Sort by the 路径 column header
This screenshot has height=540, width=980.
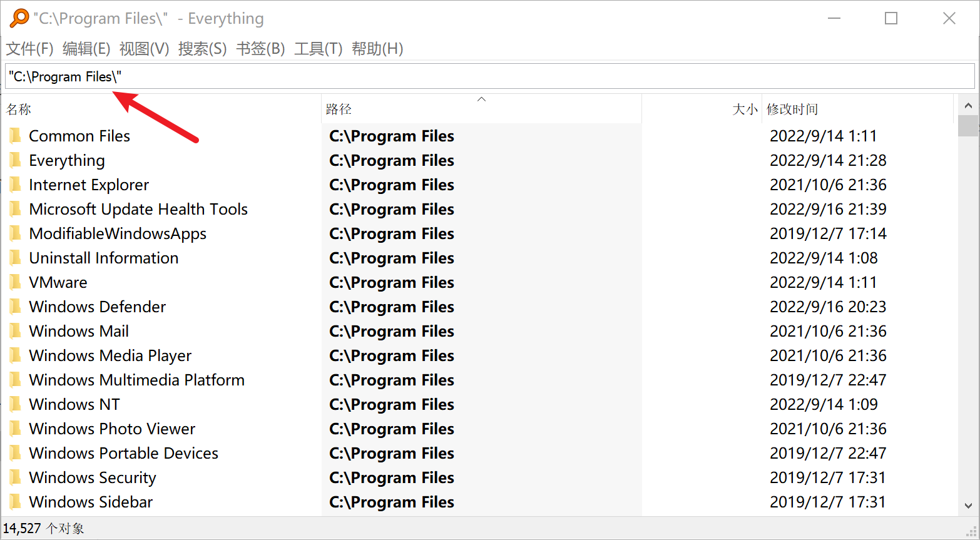point(482,109)
